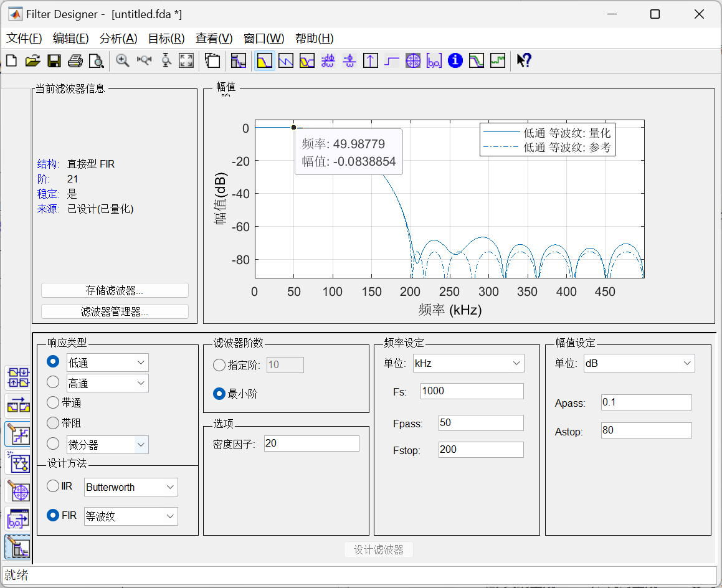The image size is (722, 588).
Task: Show Magnitude Response Estimate icon
Action: 477,60
